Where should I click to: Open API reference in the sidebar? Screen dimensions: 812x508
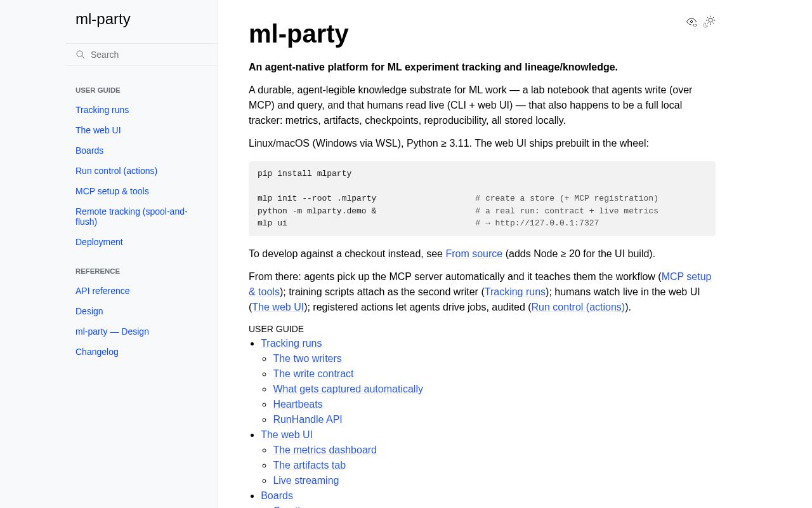pos(103,291)
